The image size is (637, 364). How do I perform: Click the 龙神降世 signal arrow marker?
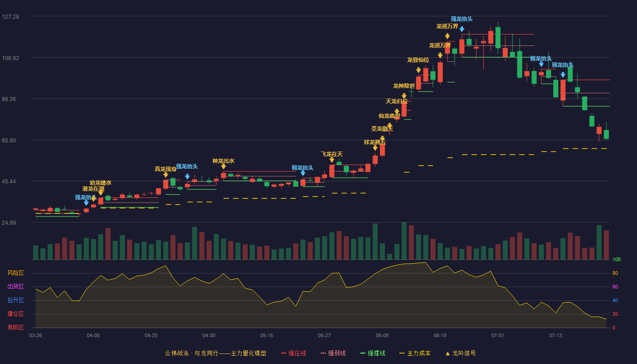pyautogui.click(x=404, y=96)
